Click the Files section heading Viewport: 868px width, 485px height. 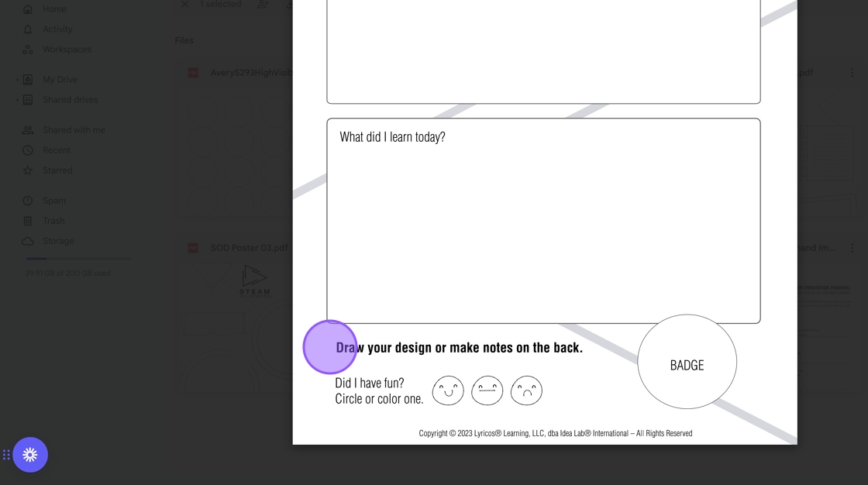tap(184, 40)
